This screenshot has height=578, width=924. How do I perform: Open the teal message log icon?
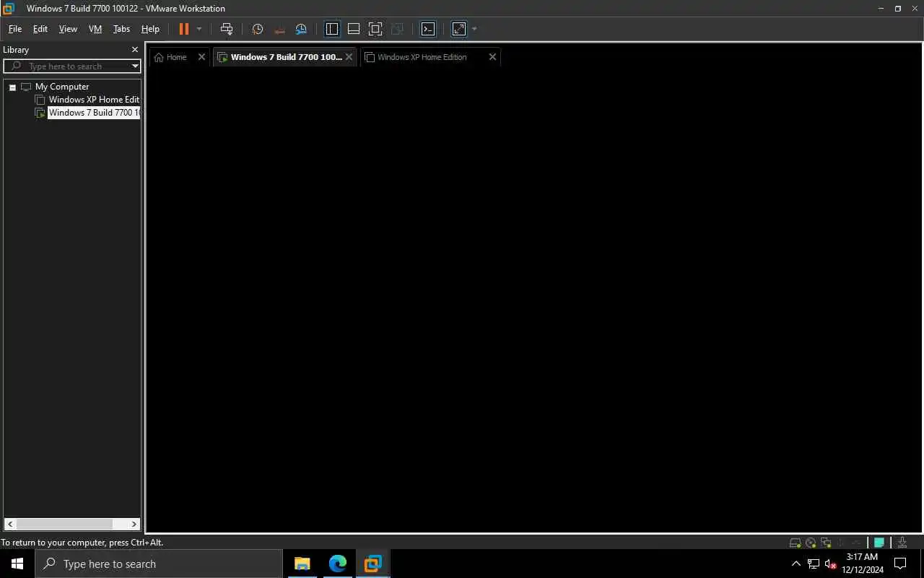(x=879, y=543)
